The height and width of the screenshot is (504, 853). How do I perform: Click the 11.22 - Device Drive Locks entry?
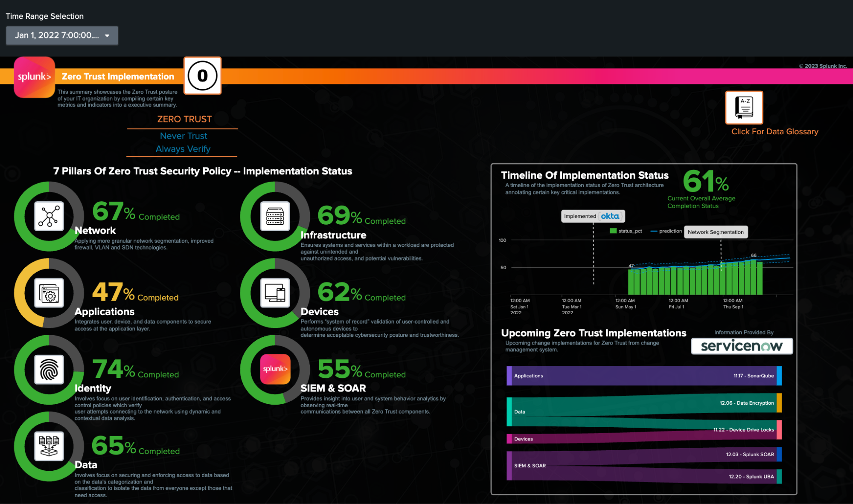click(x=743, y=430)
